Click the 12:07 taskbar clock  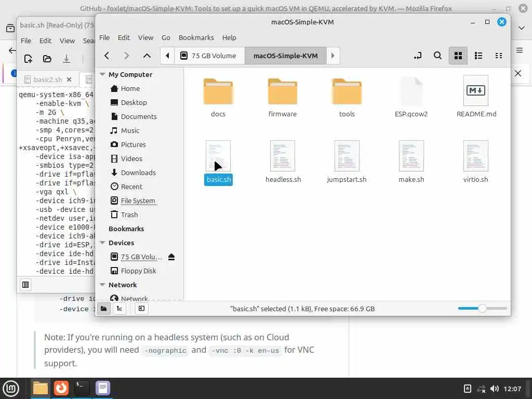click(512, 389)
